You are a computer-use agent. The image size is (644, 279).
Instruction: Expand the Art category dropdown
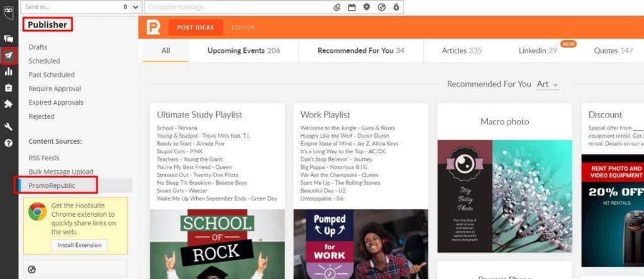pyautogui.click(x=547, y=84)
